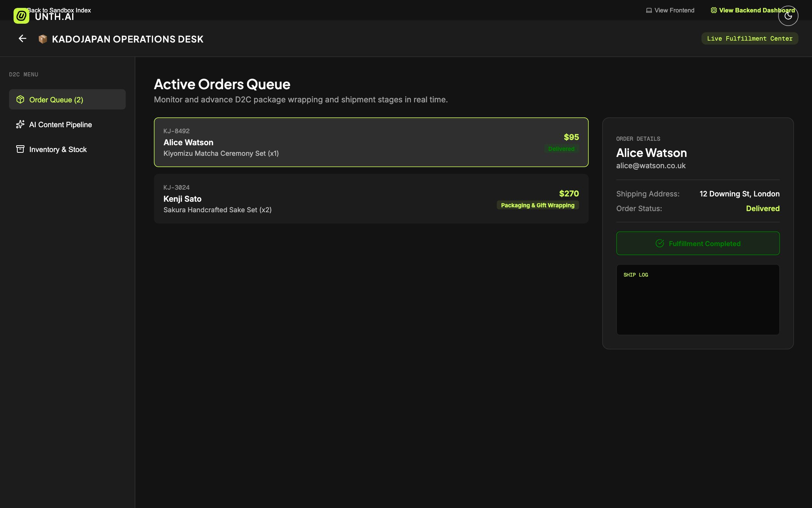Viewport: 812px width, 508px height.
Task: Click the SHIP LOG panel
Action: click(x=698, y=300)
